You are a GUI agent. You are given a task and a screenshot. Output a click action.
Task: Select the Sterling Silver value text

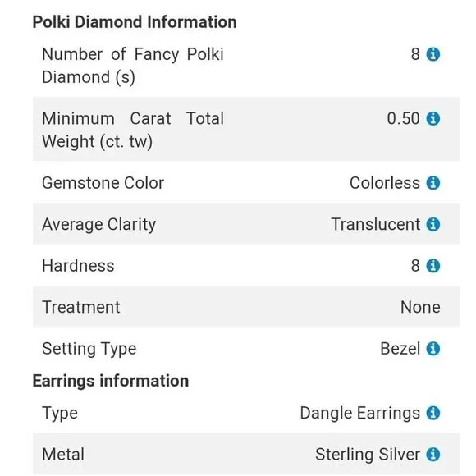[368, 455]
